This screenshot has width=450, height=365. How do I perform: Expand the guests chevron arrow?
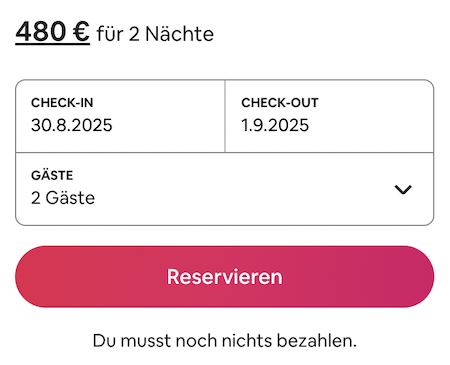[403, 189]
